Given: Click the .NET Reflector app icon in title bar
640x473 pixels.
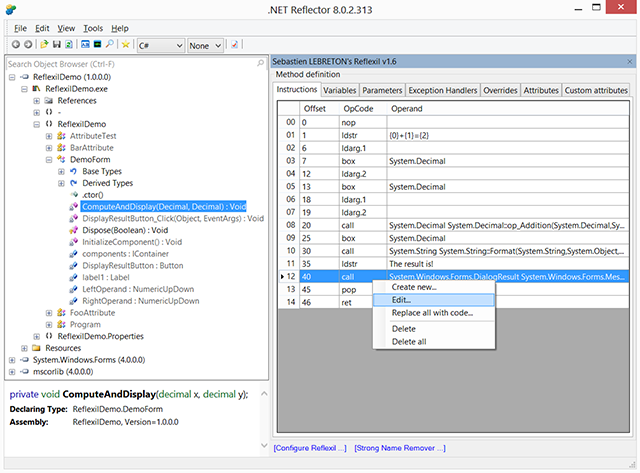Looking at the screenshot, I should point(11,9).
